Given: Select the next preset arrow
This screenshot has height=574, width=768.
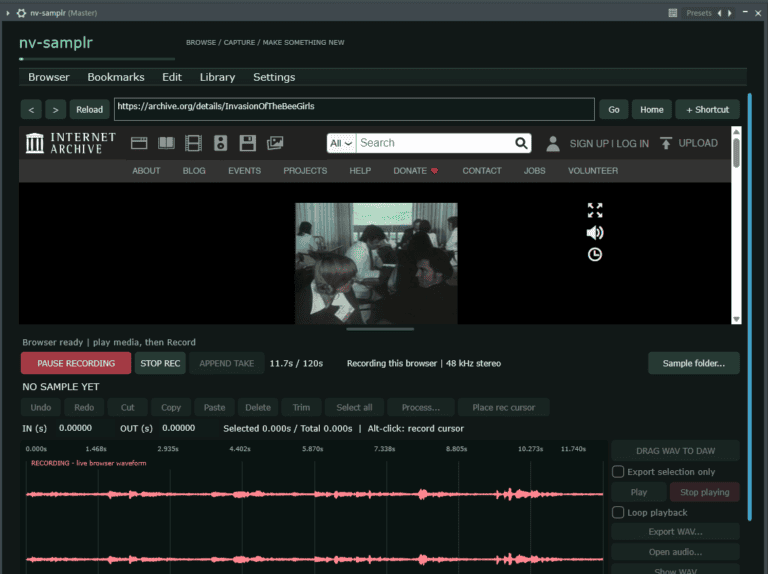Looking at the screenshot, I should 729,13.
